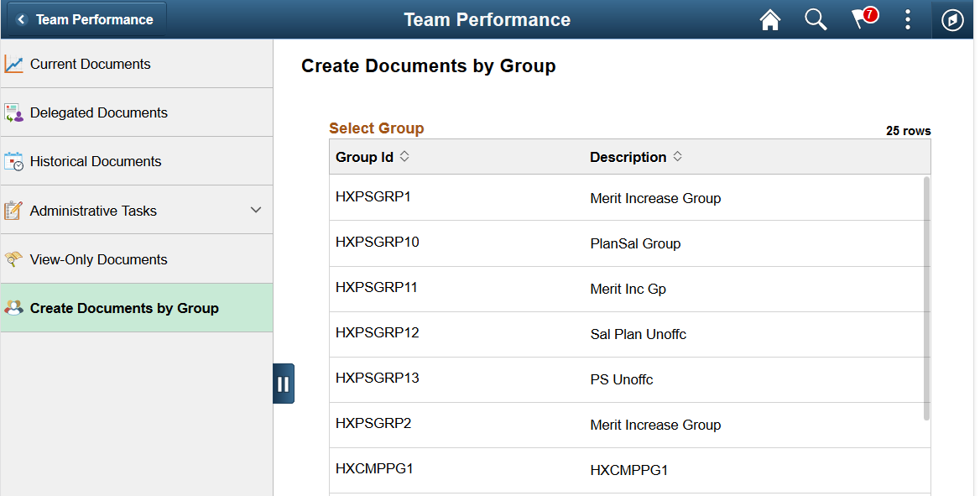This screenshot has height=496, width=980.
Task: Click the Description column header
Action: coord(628,157)
